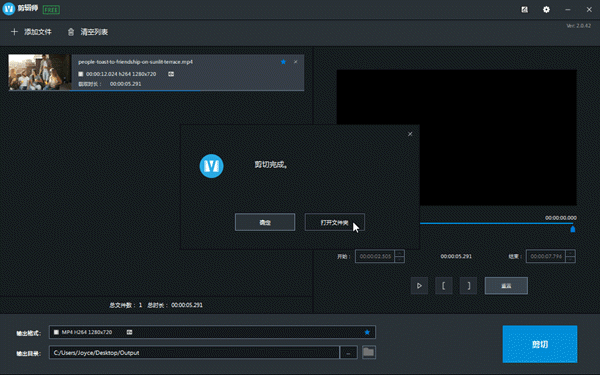Remove the people-toast video from the list
The height and width of the screenshot is (375, 600).
coord(295,62)
